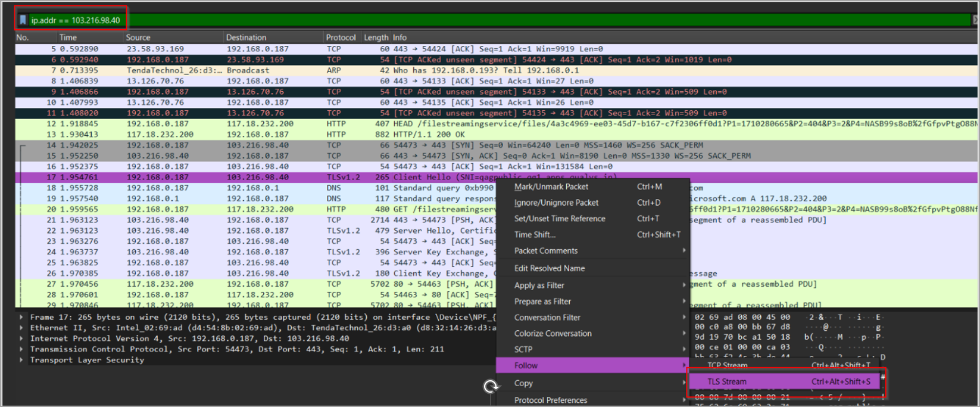Click the display filter bookmark icon
This screenshot has height=407, width=980.
click(x=23, y=20)
